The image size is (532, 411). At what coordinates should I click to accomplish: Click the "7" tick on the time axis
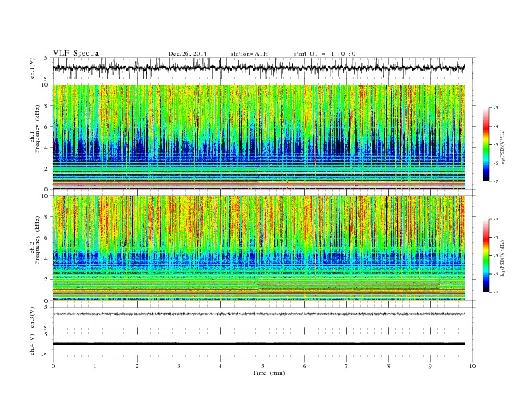click(347, 366)
